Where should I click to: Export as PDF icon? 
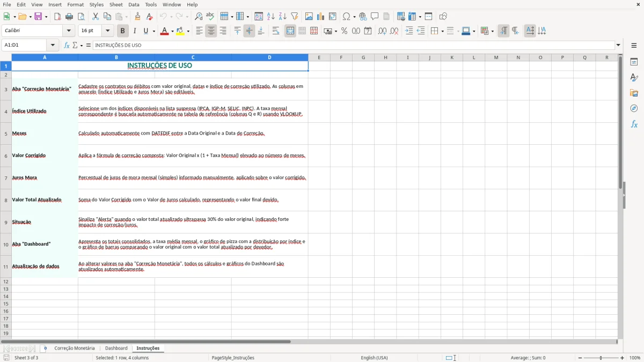coord(57,17)
